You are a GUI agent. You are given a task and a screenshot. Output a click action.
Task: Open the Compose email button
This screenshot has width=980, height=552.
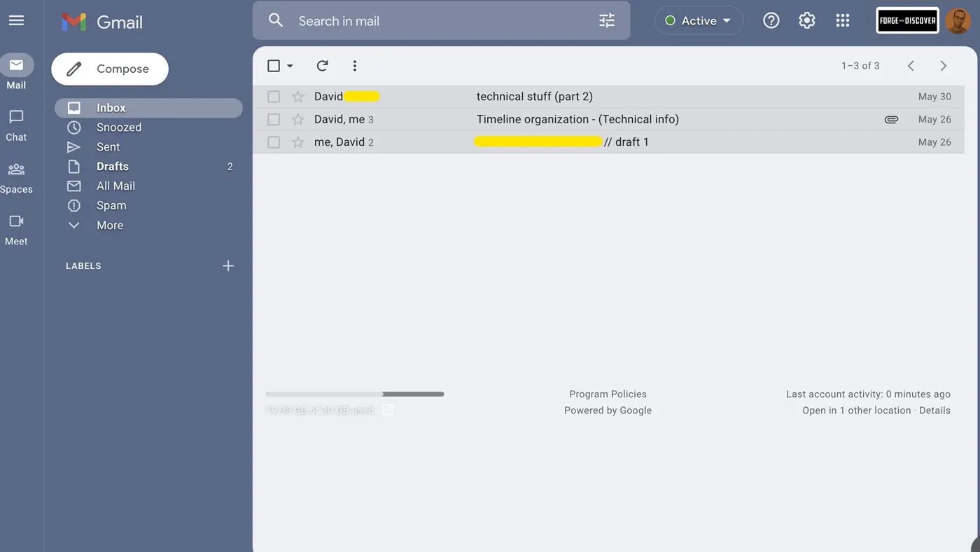click(109, 67)
